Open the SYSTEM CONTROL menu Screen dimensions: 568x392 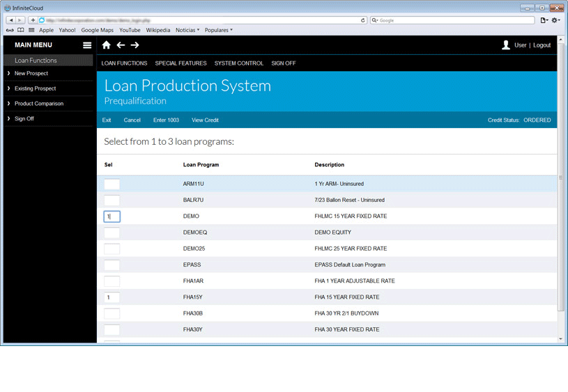point(239,63)
